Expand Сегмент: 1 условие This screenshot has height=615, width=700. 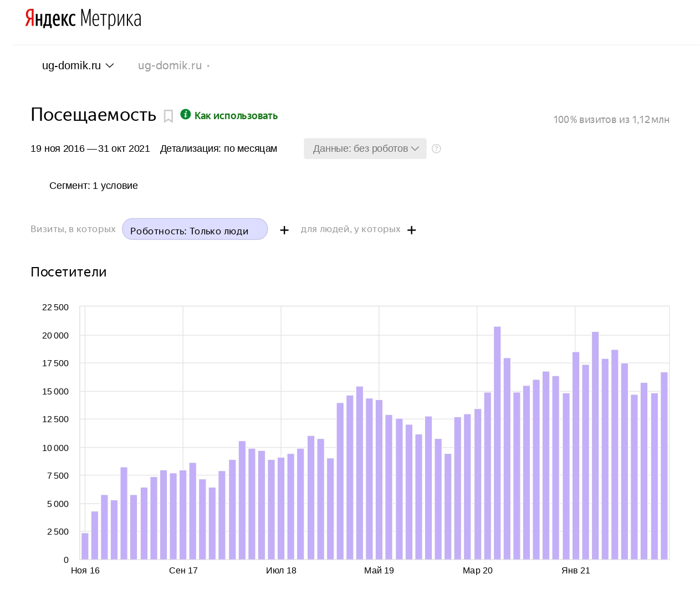pyautogui.click(x=93, y=186)
